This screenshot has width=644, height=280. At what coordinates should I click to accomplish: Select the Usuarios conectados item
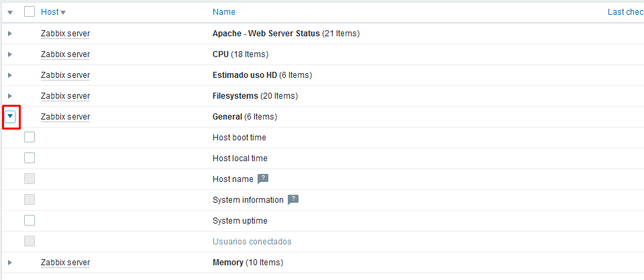(252, 242)
